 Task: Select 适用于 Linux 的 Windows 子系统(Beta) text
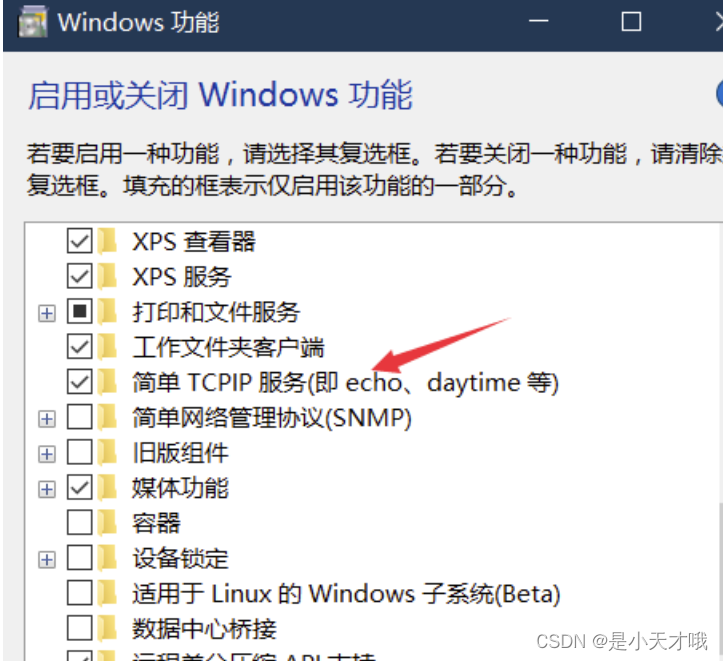346,594
